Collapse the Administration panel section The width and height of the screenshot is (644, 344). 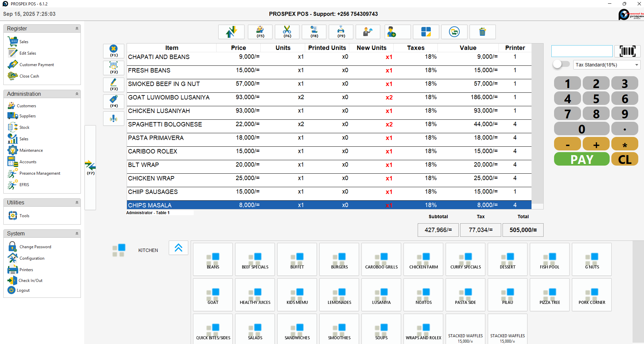tap(77, 94)
